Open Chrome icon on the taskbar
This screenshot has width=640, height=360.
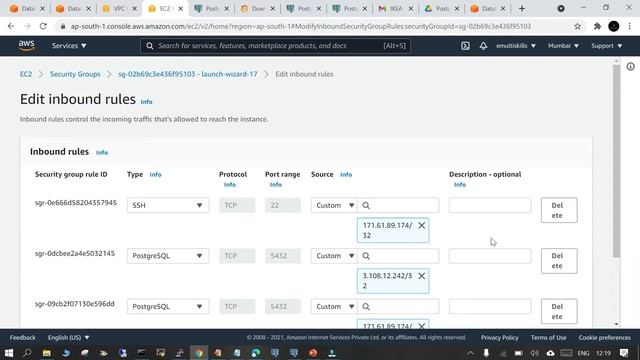pyautogui.click(x=199, y=353)
